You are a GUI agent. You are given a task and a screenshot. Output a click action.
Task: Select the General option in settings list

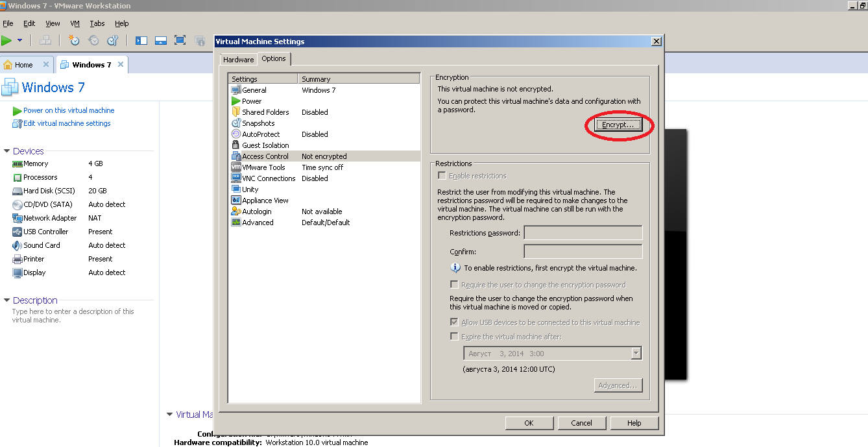325,90
